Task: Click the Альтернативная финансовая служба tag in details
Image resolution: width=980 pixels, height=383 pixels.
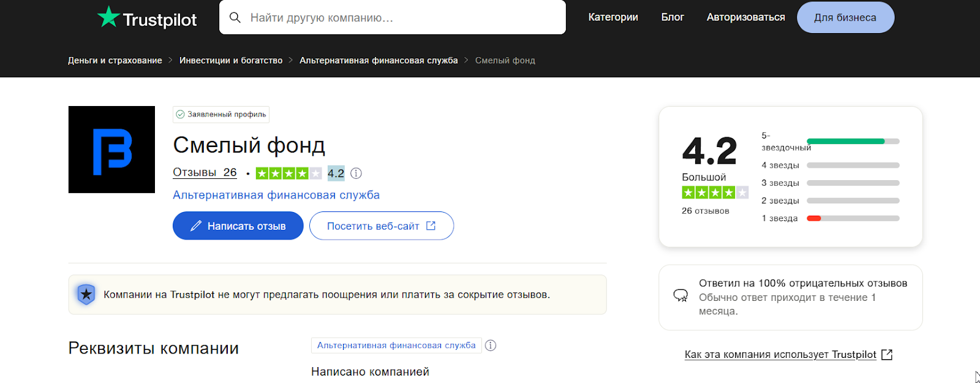Action: point(396,346)
